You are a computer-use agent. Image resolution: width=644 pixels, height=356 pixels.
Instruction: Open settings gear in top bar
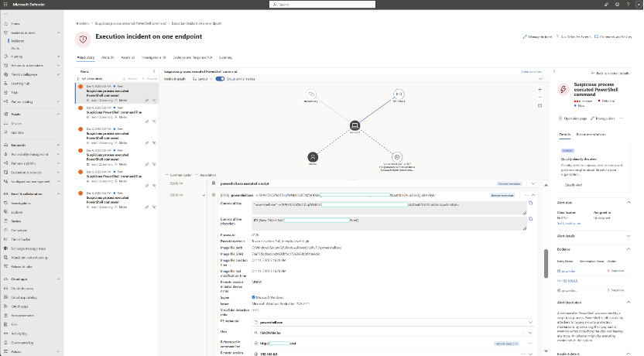(x=617, y=5)
